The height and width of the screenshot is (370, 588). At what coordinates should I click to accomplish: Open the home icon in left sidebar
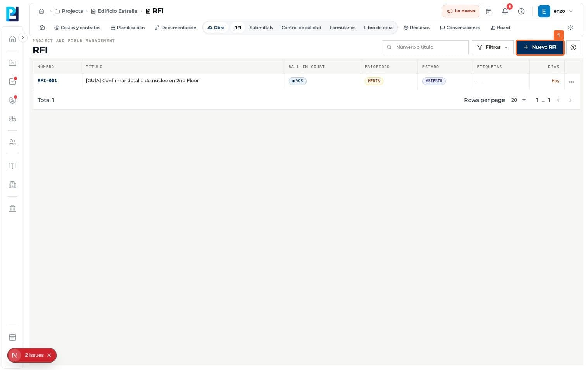click(12, 39)
